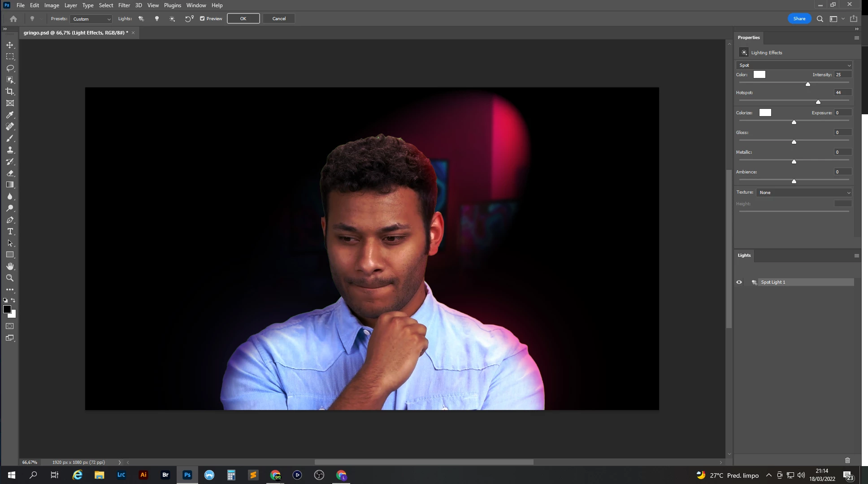Viewport: 868px width, 484px height.
Task: Add a new infinite light
Action: (172, 19)
